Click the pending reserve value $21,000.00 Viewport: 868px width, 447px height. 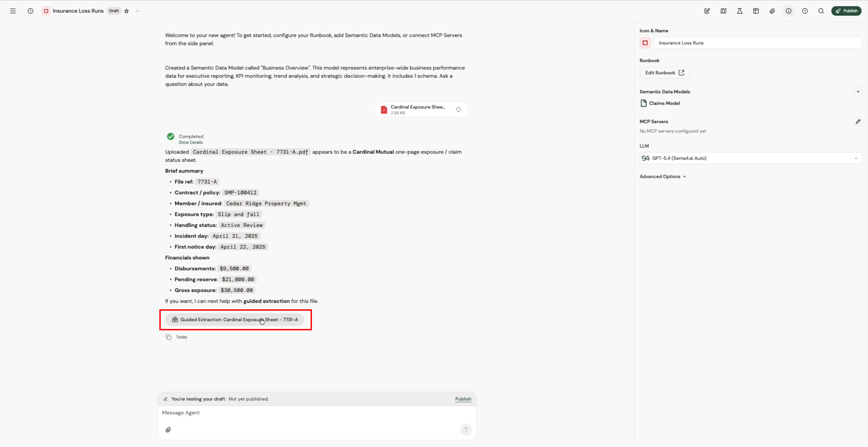pos(238,279)
